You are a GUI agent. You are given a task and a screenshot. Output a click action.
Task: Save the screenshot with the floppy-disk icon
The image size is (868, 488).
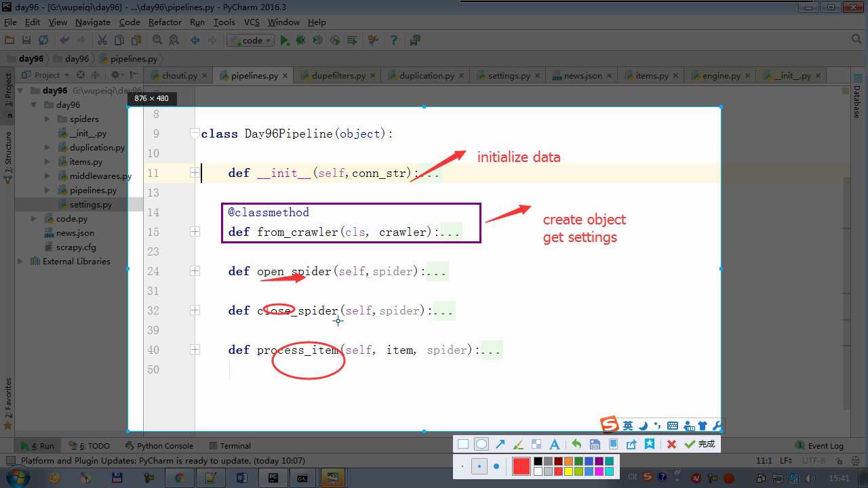point(595,445)
